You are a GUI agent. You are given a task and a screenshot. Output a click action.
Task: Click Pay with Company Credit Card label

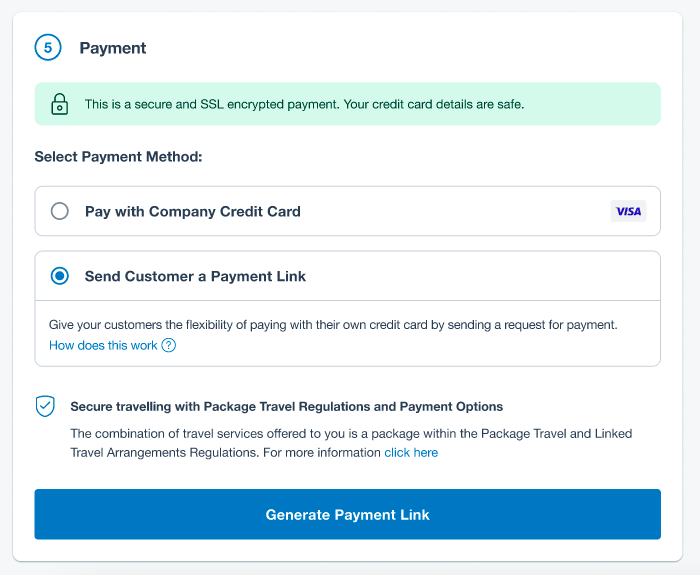(x=193, y=211)
